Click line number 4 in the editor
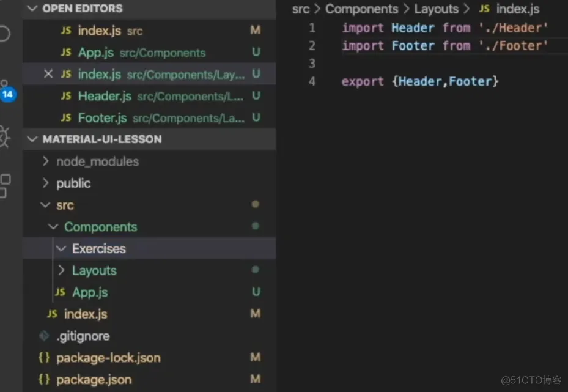The height and width of the screenshot is (392, 568). tap(312, 80)
